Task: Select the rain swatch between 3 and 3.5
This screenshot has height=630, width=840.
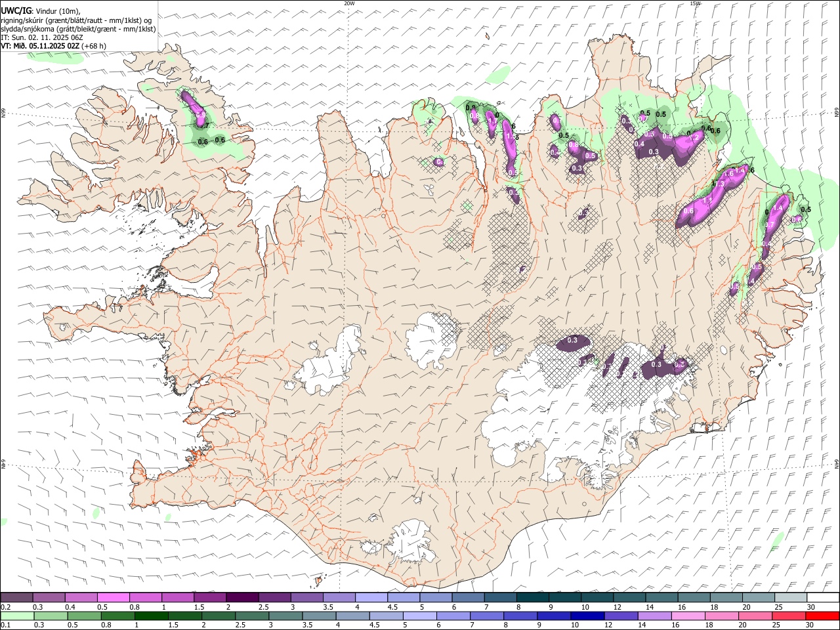Action: [286, 616]
